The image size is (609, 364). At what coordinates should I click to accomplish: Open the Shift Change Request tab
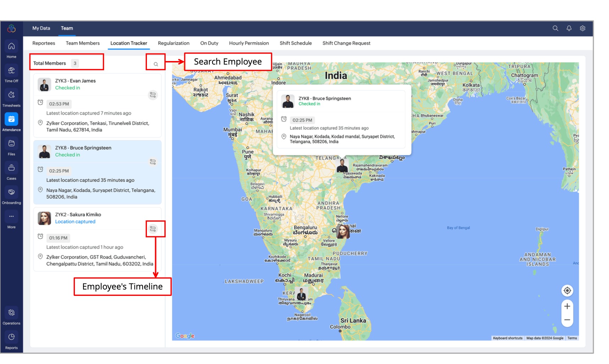(346, 43)
